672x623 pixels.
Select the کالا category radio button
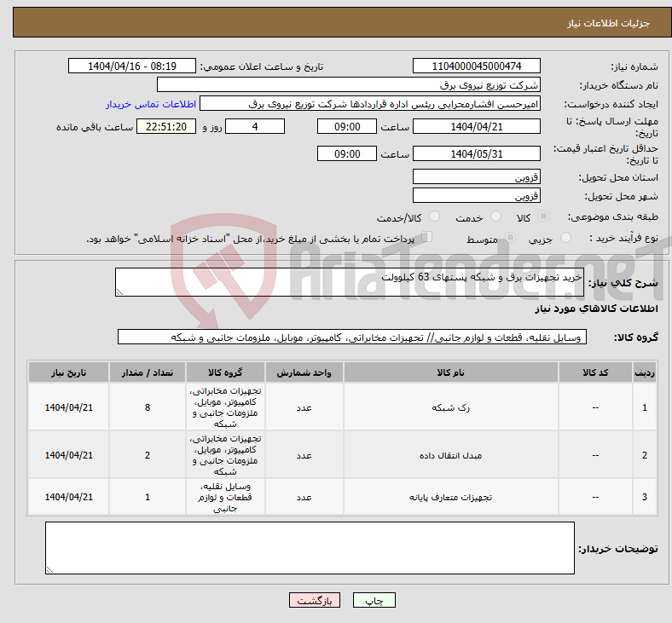coord(544,217)
